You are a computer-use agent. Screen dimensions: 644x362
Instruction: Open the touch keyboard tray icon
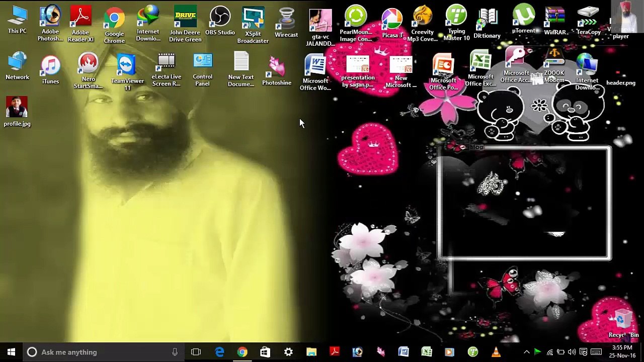596,352
